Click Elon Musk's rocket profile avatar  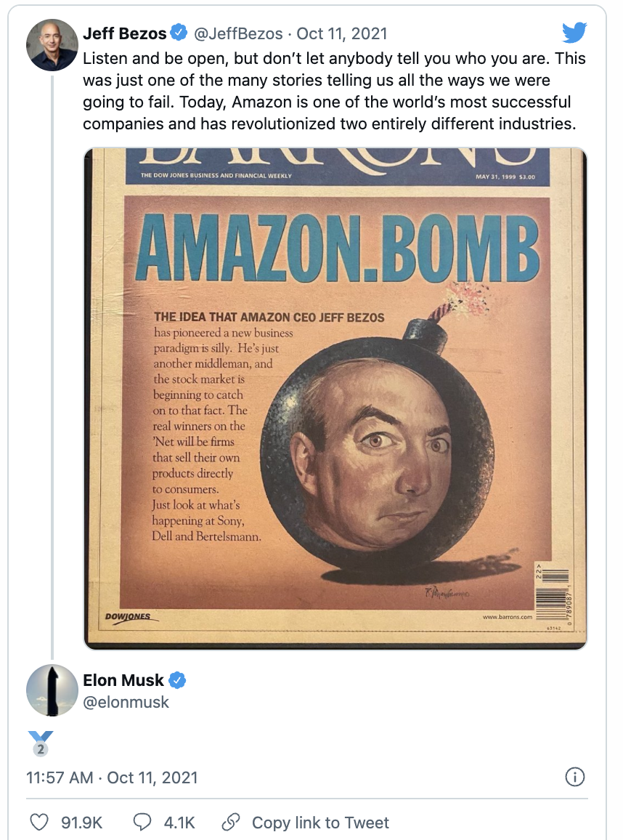[x=51, y=689]
